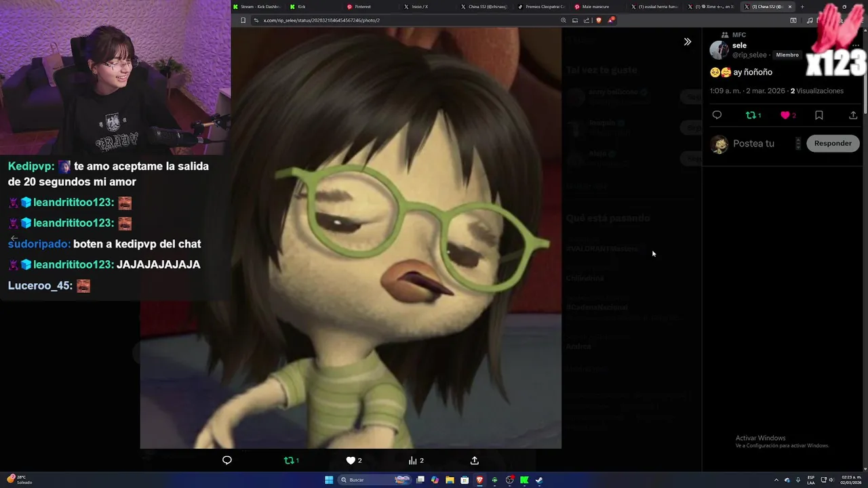Open Task View on the taskbar

[x=420, y=480]
